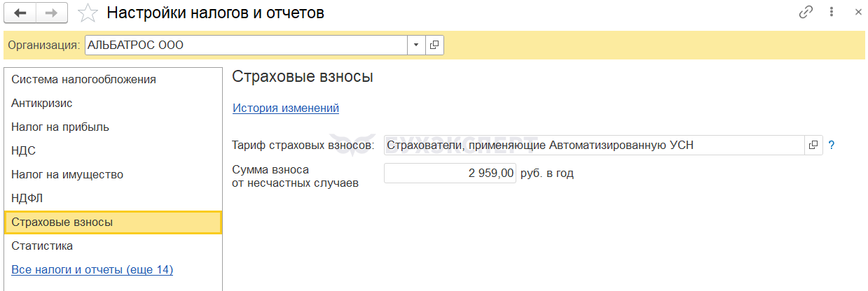868x291 pixels.
Task: Select Антикризис in the left panel
Action: pos(42,103)
